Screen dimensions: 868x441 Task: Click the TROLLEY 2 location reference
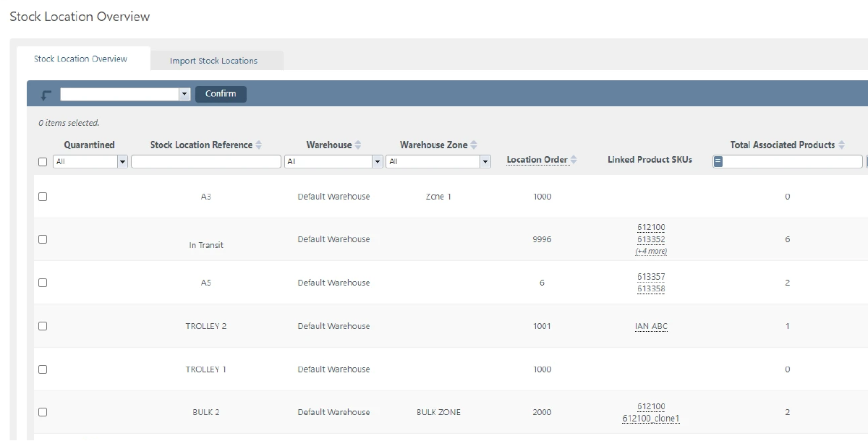click(x=206, y=326)
